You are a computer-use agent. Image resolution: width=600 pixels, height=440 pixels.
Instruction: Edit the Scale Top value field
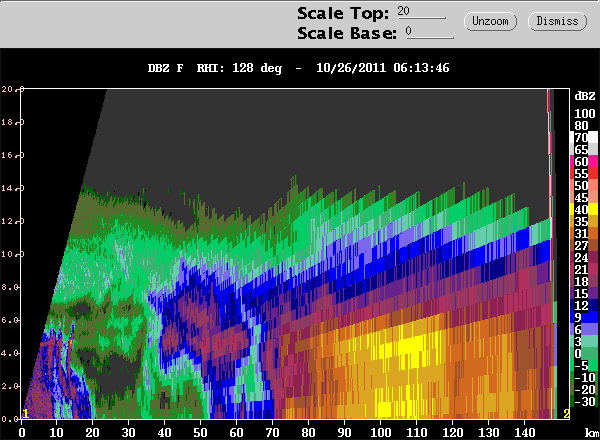421,12
